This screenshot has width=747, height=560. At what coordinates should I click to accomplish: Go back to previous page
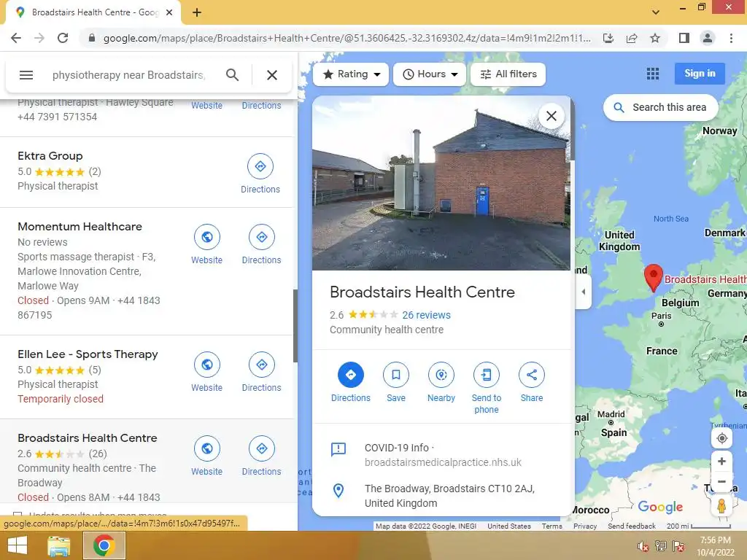coord(16,38)
